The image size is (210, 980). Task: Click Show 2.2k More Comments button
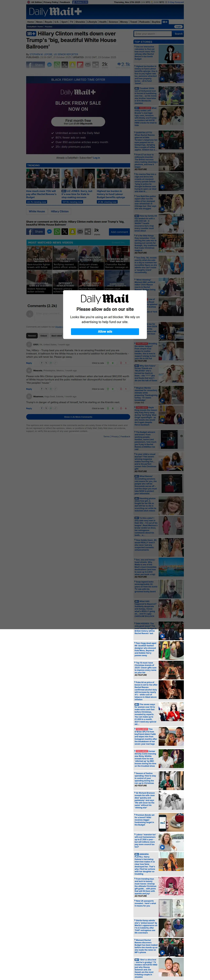pos(78,417)
